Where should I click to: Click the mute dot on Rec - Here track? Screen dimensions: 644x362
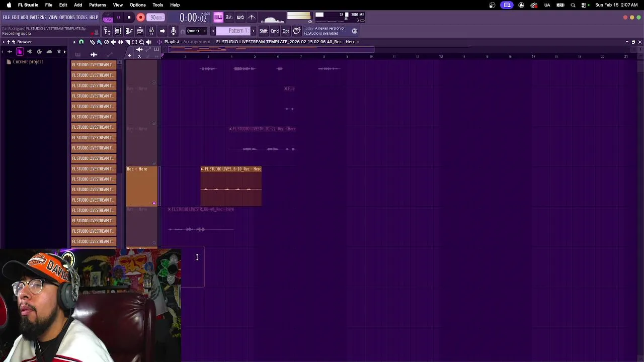pos(154,203)
